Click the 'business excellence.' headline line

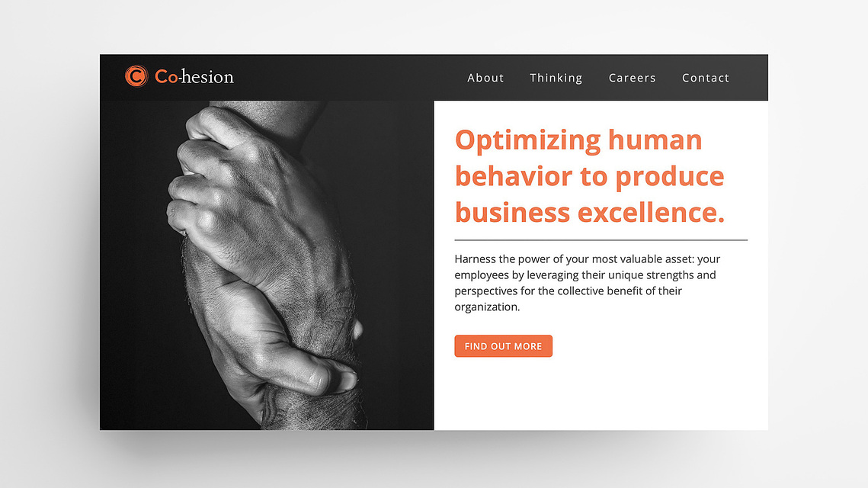pos(590,213)
